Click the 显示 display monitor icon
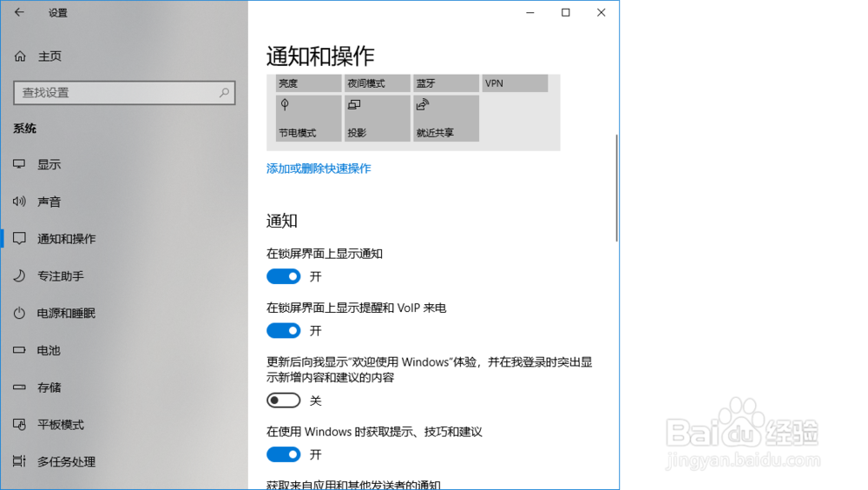868x490 pixels. click(19, 164)
